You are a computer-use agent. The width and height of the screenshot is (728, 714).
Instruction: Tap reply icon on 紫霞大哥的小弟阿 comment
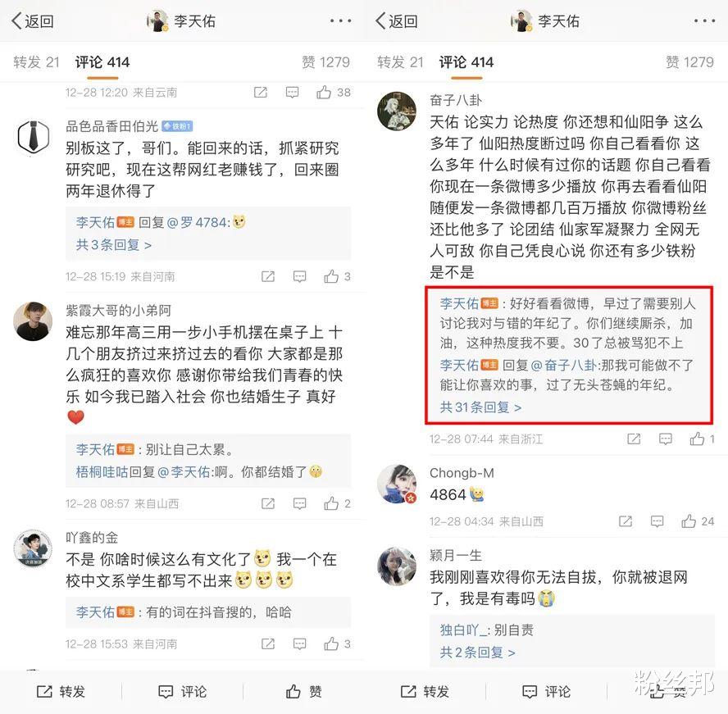(x=299, y=503)
